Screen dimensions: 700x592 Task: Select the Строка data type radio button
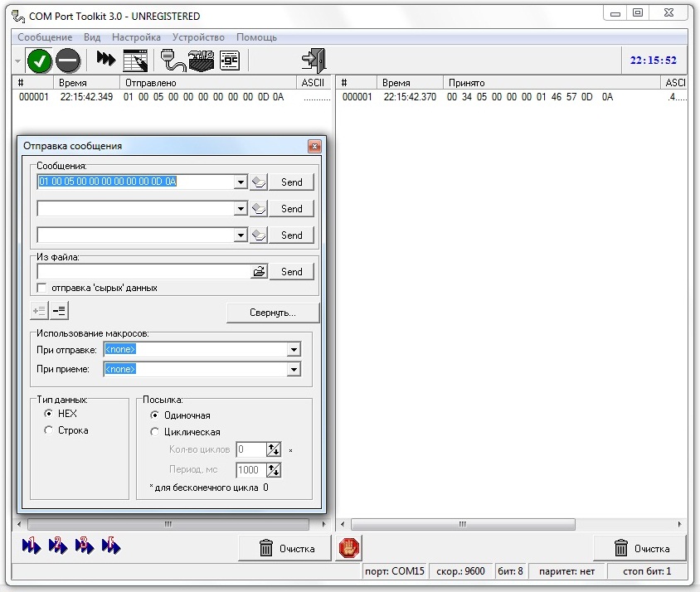48,430
